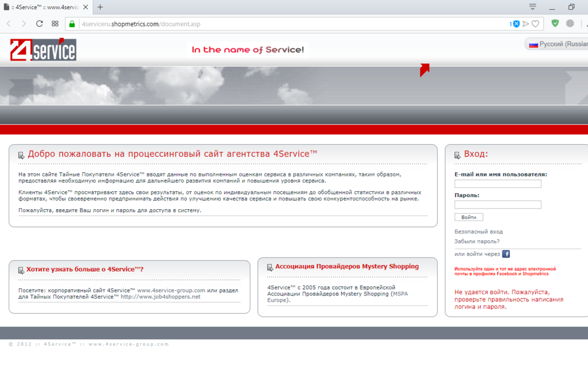Viewport: 588px width, 385px height.
Task: Click the red Facebook and Shopmetrics e-mail notice
Action: tap(505, 271)
